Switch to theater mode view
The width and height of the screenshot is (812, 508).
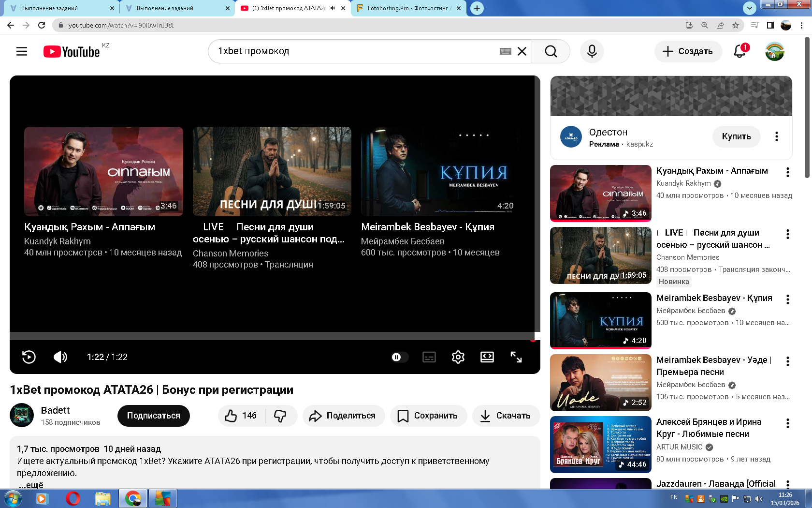pyautogui.click(x=487, y=357)
